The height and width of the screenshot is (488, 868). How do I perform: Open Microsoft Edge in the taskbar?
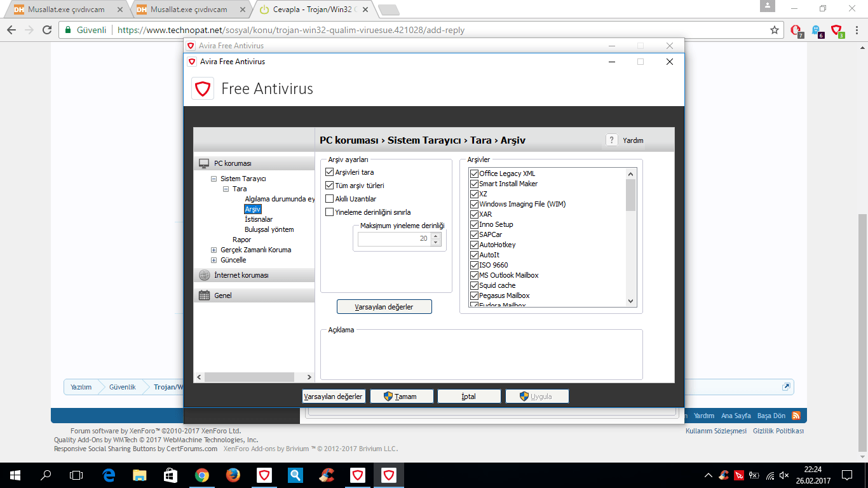point(109,475)
